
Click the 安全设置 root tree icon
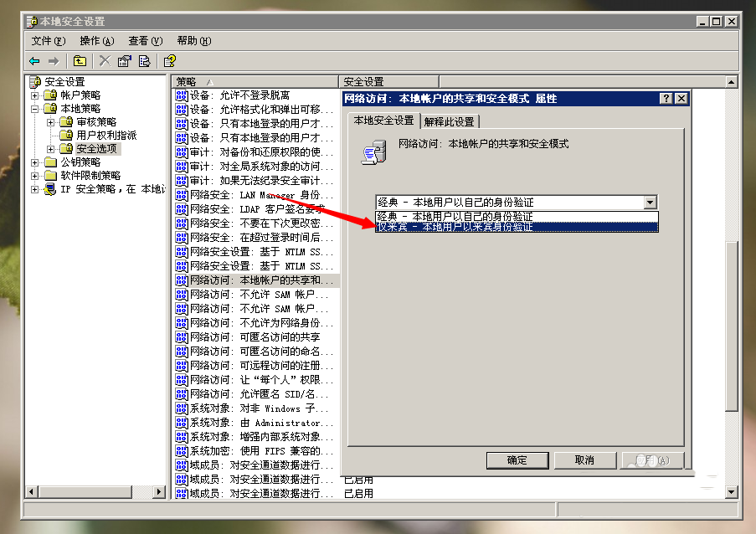[x=35, y=82]
